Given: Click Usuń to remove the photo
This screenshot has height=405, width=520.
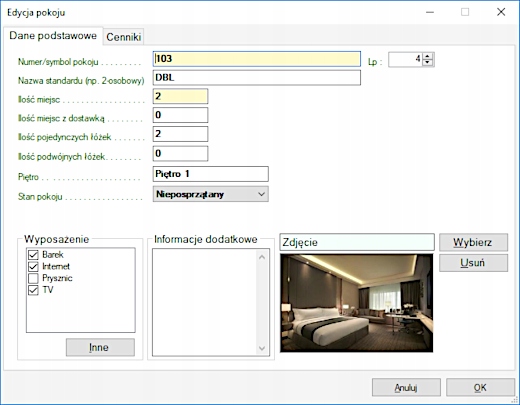Looking at the screenshot, I should (x=473, y=263).
